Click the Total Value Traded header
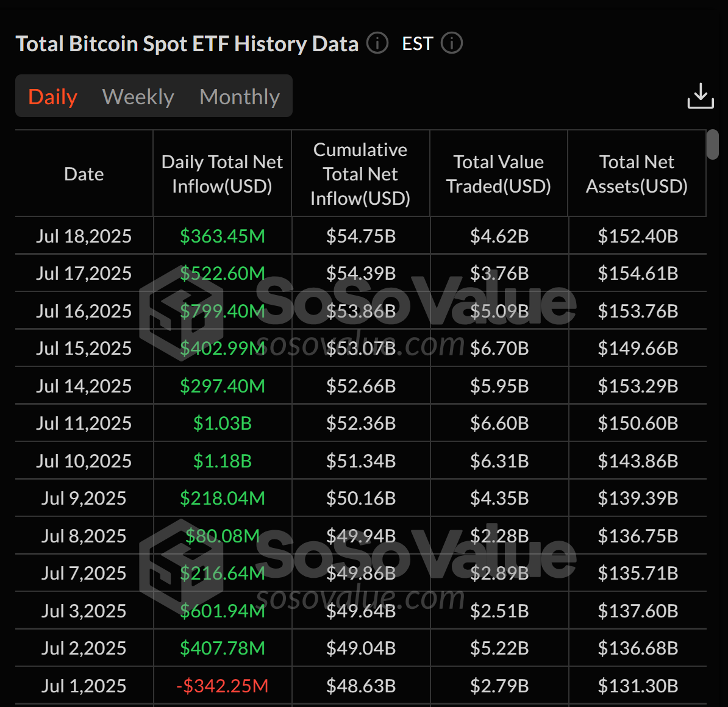This screenshot has width=728, height=707. pyautogui.click(x=498, y=174)
